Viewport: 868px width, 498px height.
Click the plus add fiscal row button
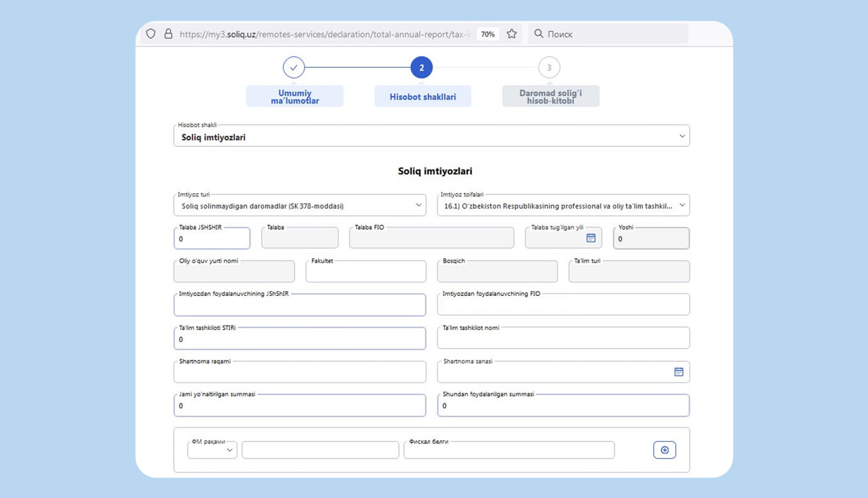(x=665, y=451)
